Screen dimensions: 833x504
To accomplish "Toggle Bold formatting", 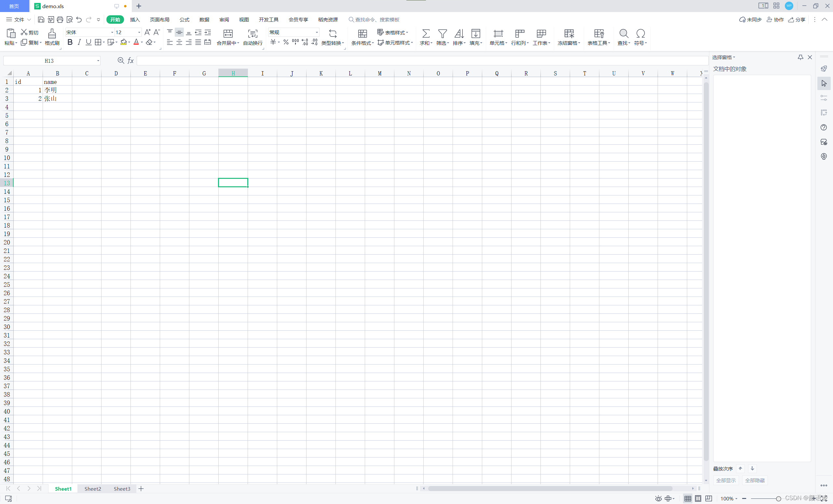I will click(x=70, y=42).
